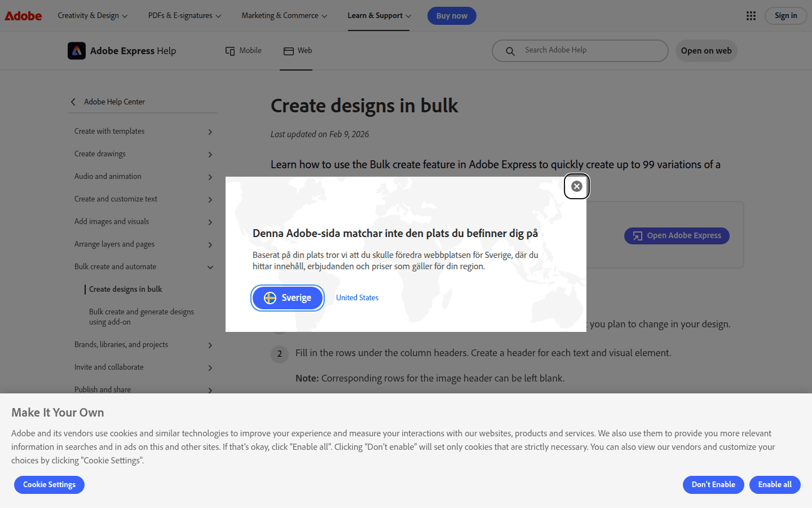Open Create with templates section

109,132
